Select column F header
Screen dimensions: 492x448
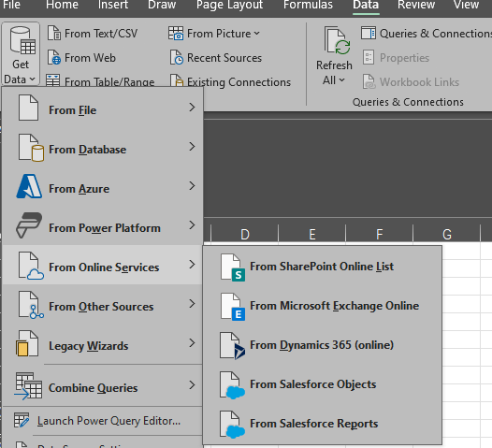[x=380, y=234]
